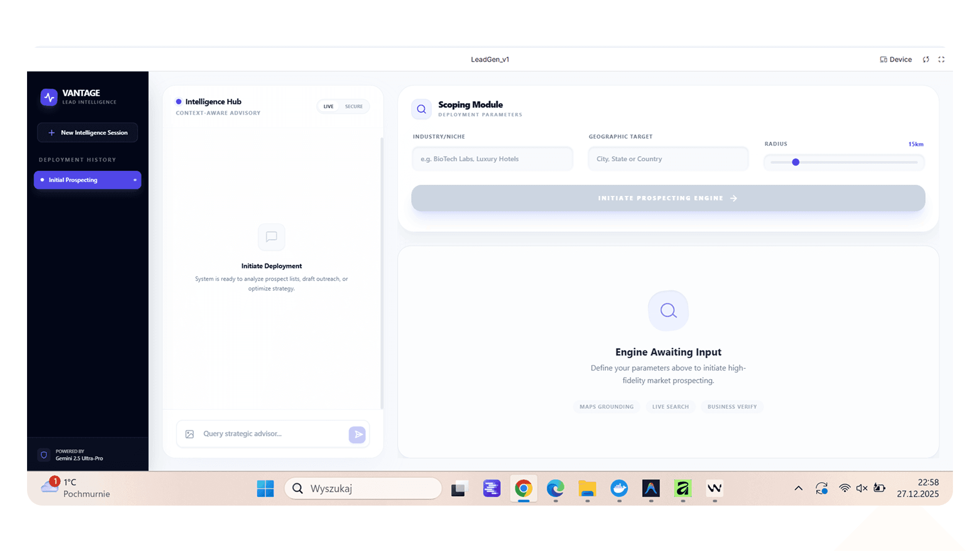
Task: Click the VANTAGE pulse logo icon
Action: [x=48, y=97]
